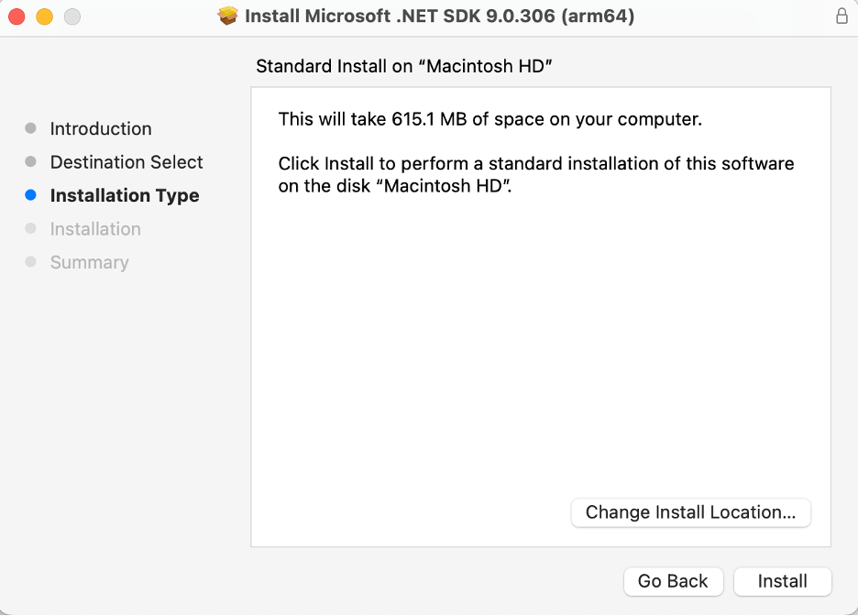Viewport: 858px width, 616px height.
Task: Click the gray bullet beside Destination Select
Action: click(x=31, y=162)
